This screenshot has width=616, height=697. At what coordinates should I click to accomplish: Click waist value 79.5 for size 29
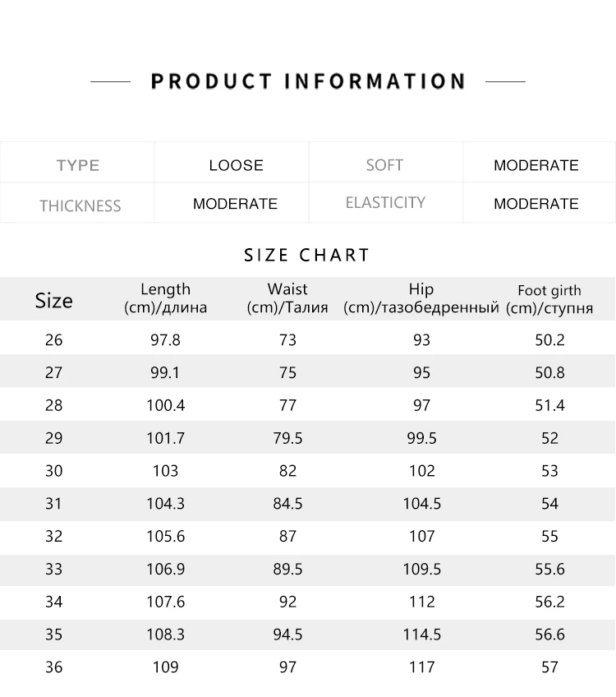287,438
